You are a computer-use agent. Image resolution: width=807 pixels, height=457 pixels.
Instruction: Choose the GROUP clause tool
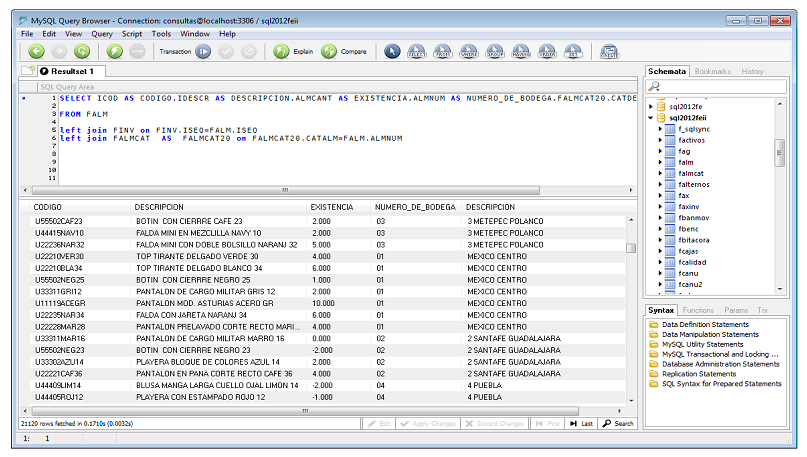point(495,51)
